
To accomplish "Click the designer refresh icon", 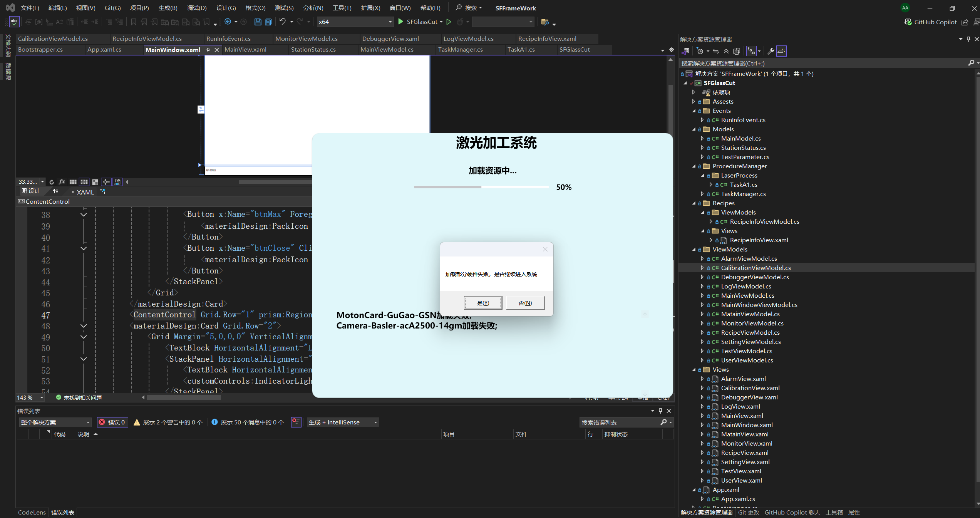I will pyautogui.click(x=52, y=182).
